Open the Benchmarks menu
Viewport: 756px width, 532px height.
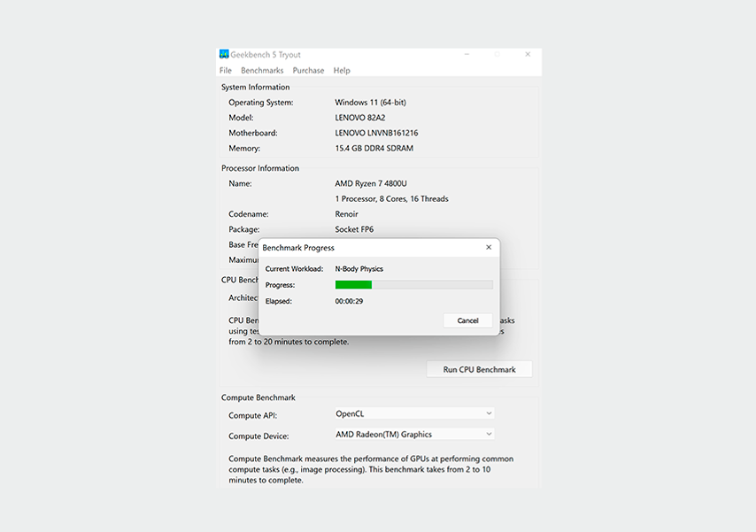click(x=262, y=71)
